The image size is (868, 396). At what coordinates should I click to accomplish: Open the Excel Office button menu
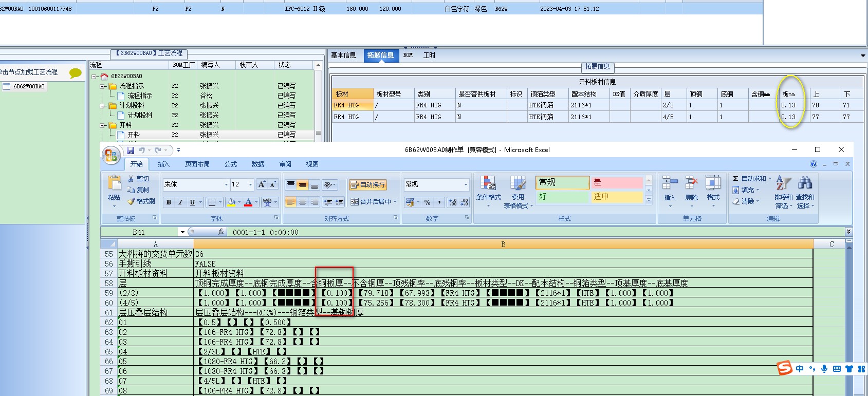pos(111,155)
